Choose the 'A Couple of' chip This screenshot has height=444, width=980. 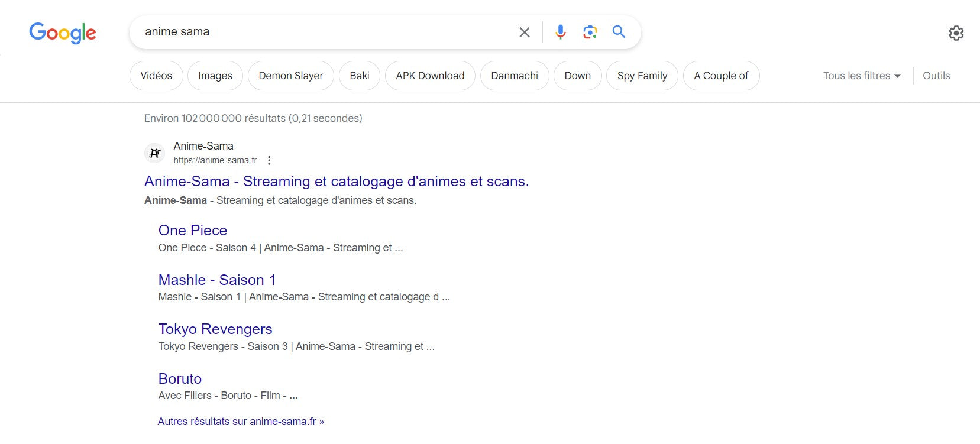coord(721,76)
